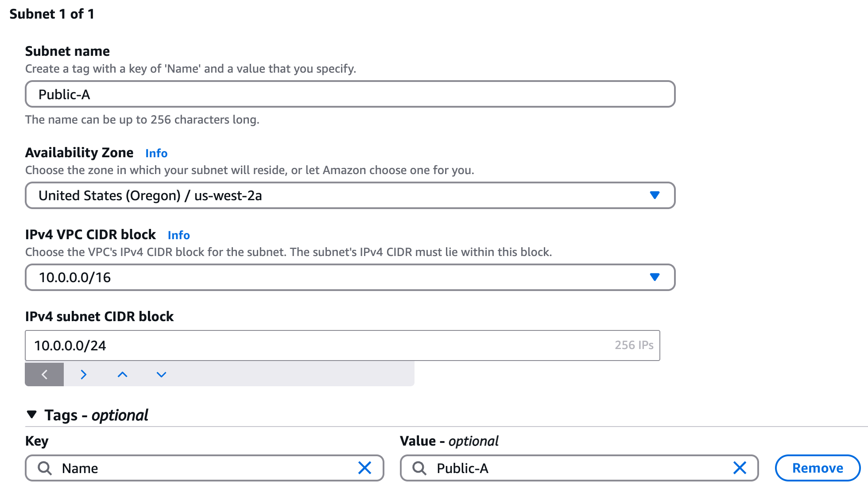
Task: Open Info about Availability Zone
Action: (x=156, y=153)
